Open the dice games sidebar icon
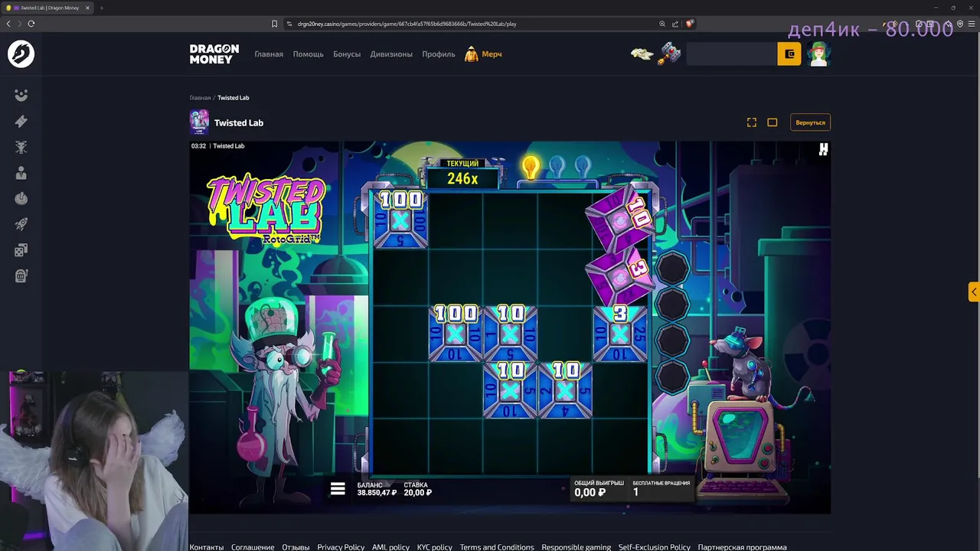The width and height of the screenshot is (980, 551). (21, 250)
